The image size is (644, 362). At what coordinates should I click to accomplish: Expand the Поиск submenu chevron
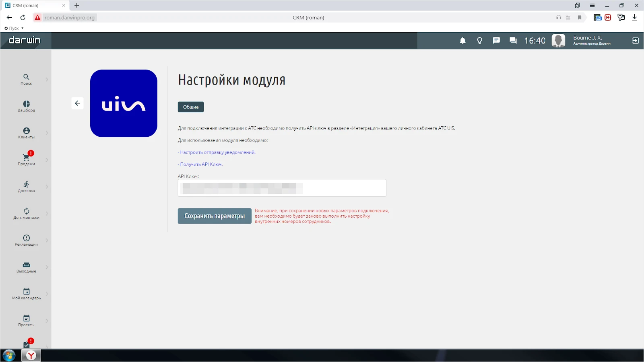click(47, 80)
